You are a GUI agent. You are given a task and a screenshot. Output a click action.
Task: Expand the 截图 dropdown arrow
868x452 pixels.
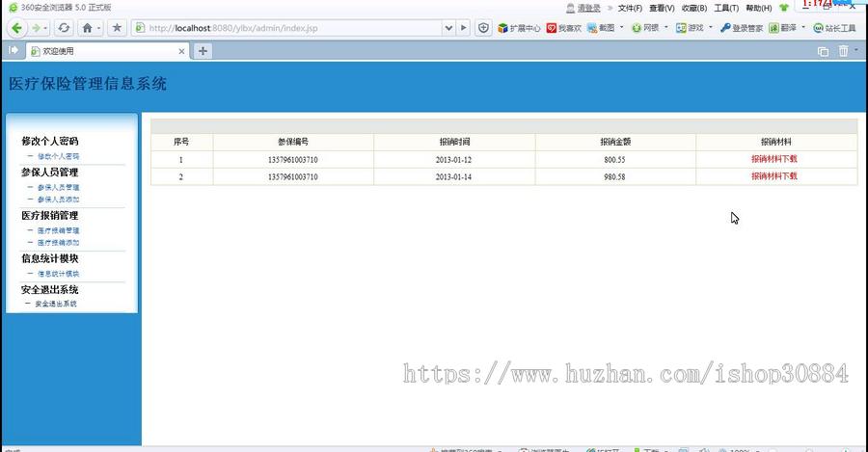pyautogui.click(x=622, y=27)
